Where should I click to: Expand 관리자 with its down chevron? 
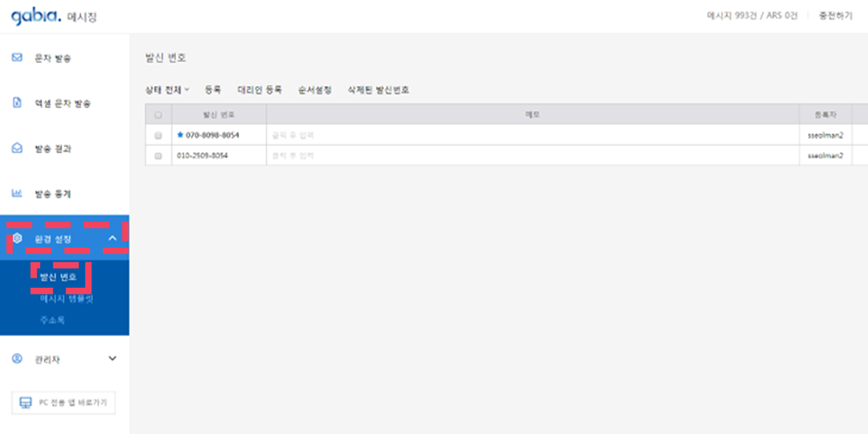point(112,358)
